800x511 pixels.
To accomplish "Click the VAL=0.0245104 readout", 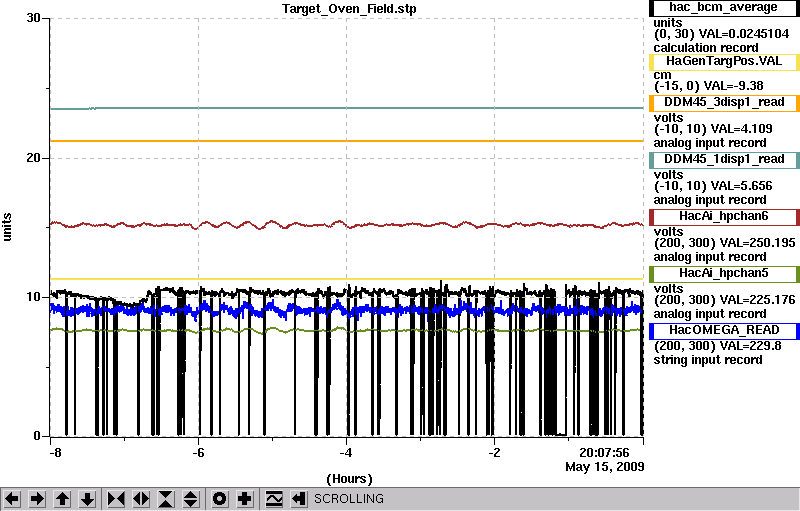I will 743,34.
